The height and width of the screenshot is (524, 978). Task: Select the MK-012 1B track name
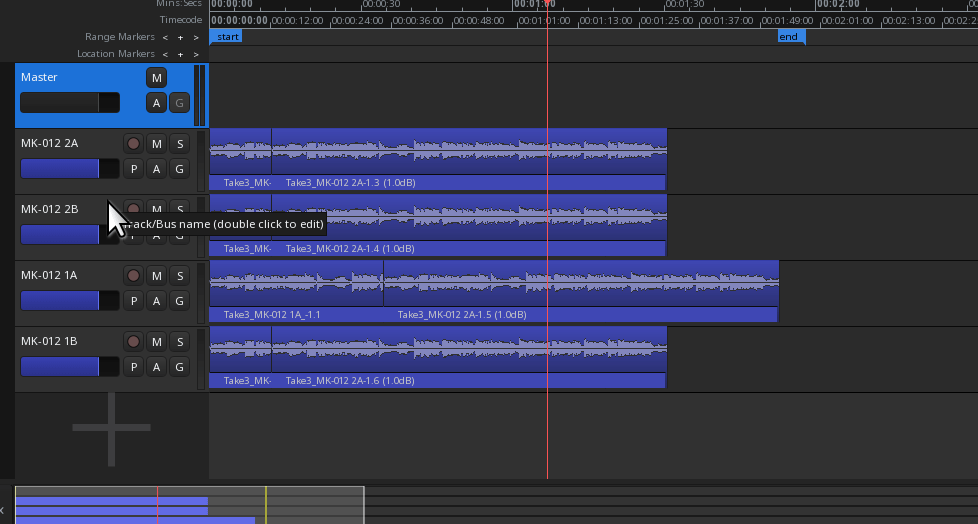pyautogui.click(x=50, y=342)
